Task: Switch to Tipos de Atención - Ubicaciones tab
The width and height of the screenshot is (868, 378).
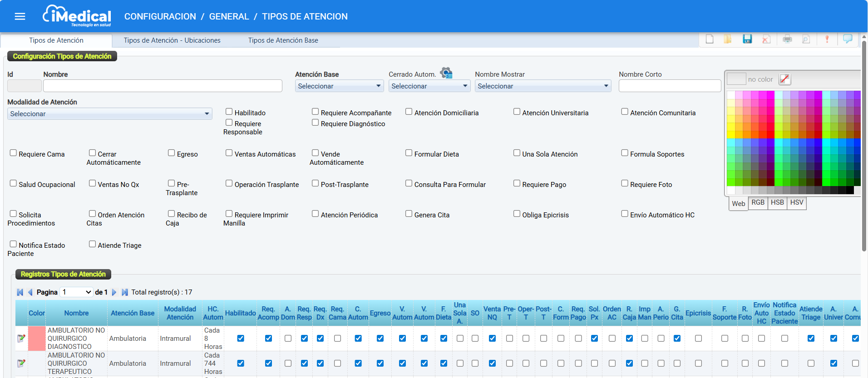Action: (172, 40)
